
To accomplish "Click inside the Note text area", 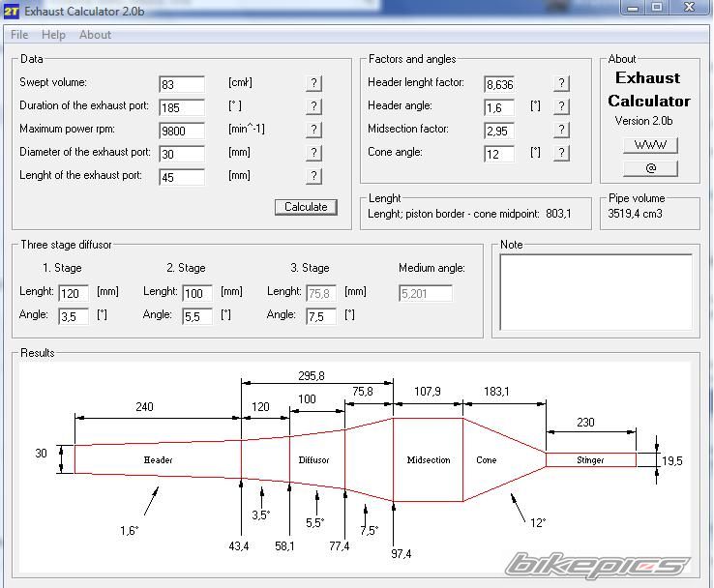I will (596, 290).
